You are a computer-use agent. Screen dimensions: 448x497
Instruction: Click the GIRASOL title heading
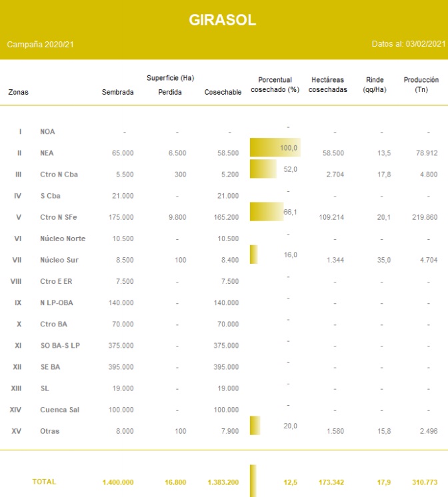tap(223, 20)
